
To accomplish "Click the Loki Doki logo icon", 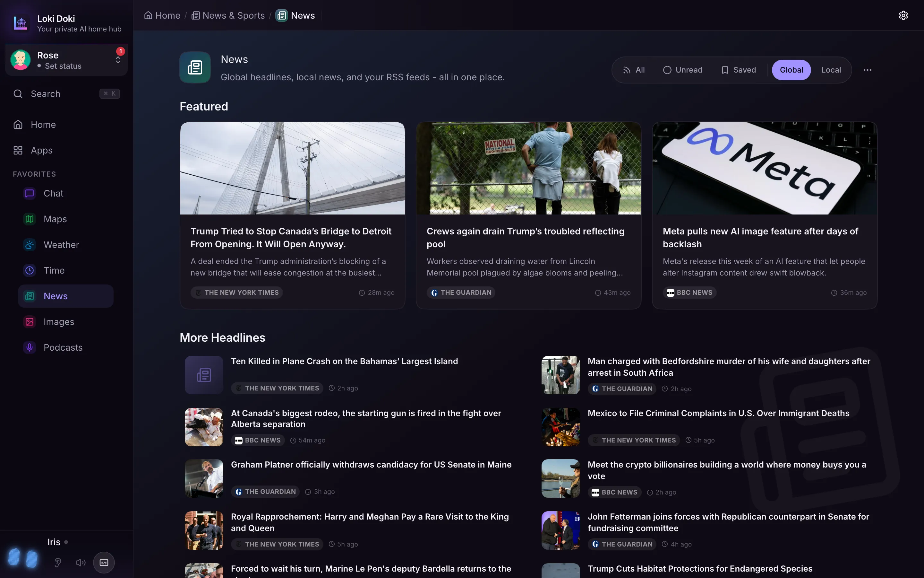I will point(20,23).
